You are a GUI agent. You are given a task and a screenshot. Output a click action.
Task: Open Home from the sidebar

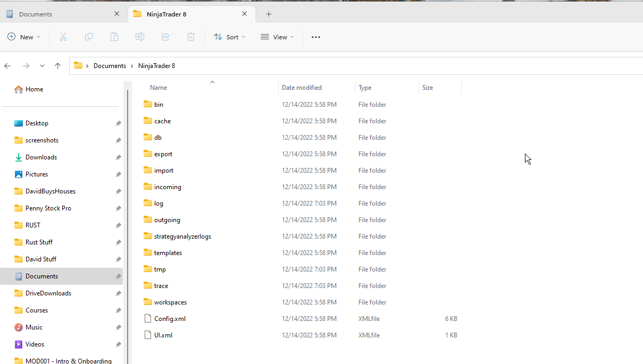[x=33, y=89]
